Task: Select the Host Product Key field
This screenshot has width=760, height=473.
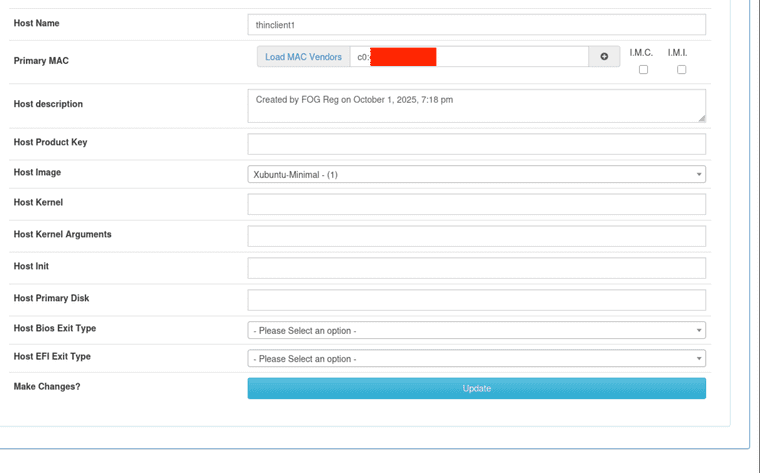Action: [476, 144]
